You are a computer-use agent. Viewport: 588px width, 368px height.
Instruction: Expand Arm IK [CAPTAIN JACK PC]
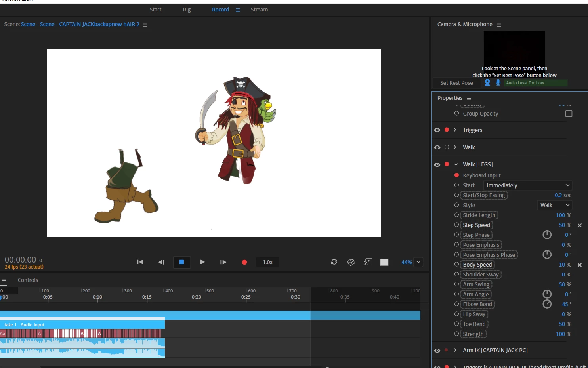pos(455,350)
